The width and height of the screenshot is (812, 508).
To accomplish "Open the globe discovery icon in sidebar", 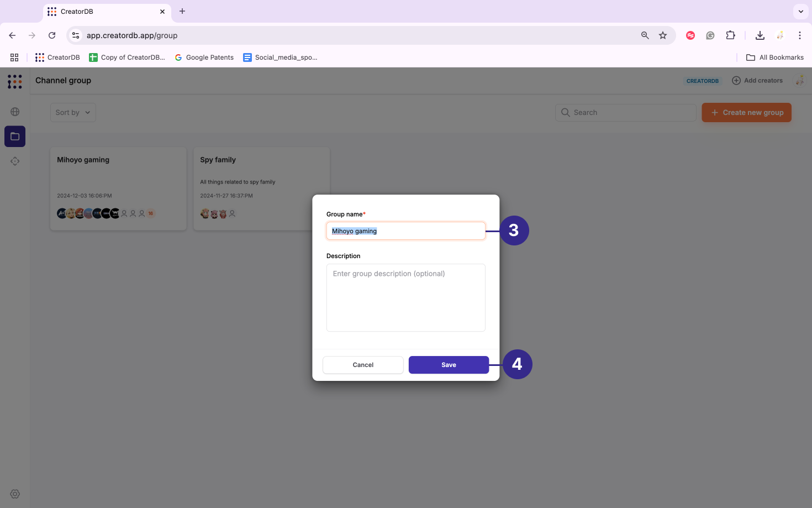I will [x=15, y=112].
